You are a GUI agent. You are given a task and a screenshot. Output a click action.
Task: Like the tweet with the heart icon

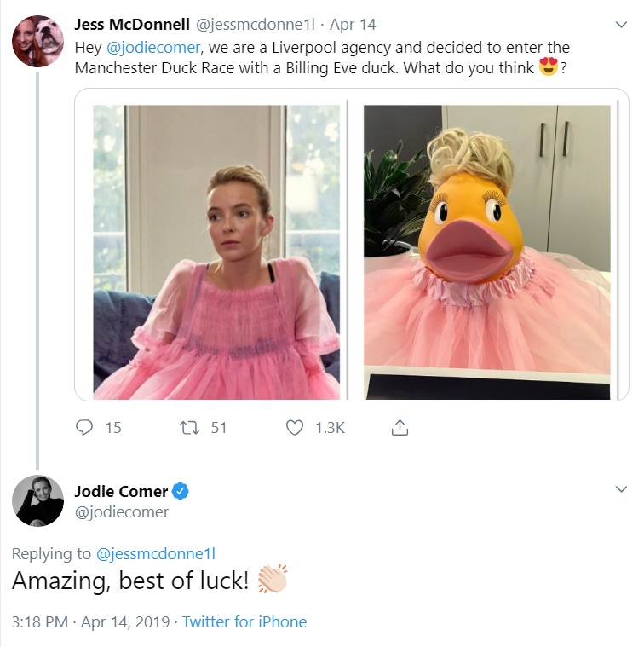click(295, 428)
